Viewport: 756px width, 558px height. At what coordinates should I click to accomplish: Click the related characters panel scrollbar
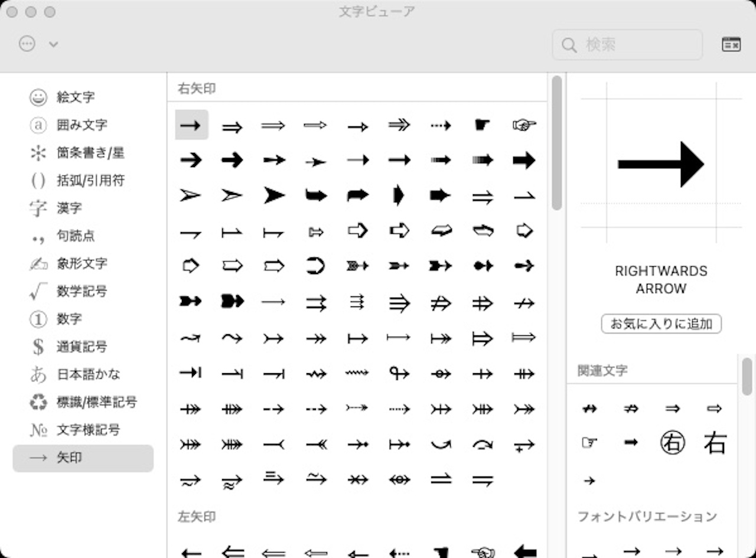pyautogui.click(x=747, y=376)
